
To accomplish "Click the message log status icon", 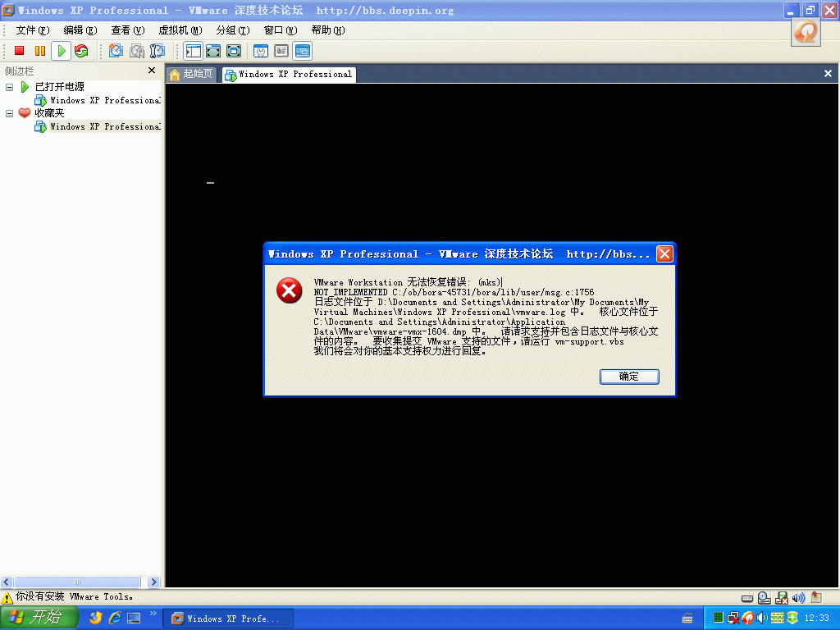I will tap(816, 597).
